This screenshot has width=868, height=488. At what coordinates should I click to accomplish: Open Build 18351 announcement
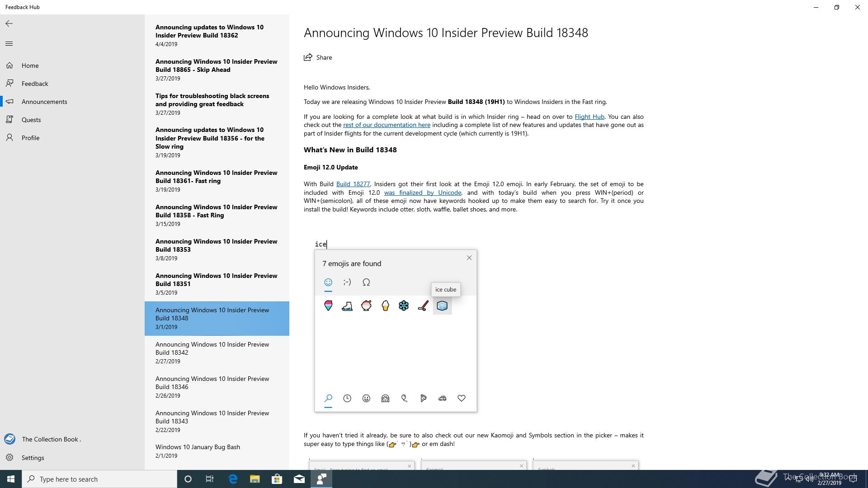coord(217,284)
